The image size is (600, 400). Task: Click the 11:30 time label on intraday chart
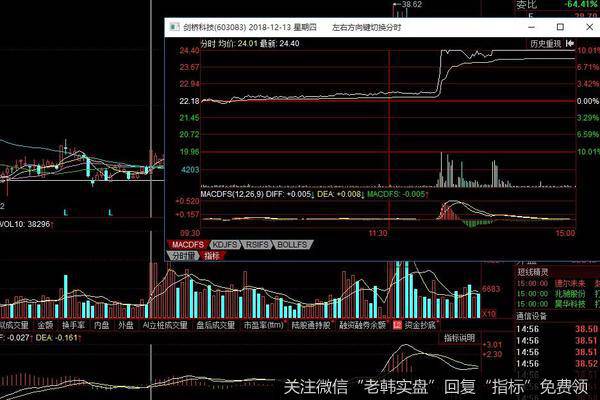coord(378,233)
